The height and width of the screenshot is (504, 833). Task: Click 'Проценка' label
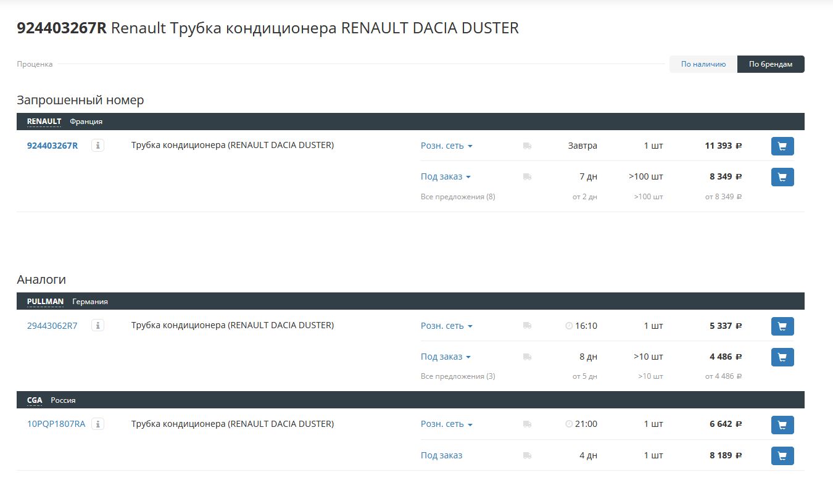point(35,64)
